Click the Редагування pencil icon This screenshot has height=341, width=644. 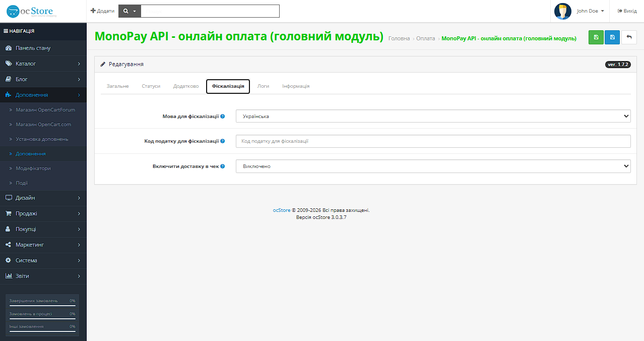click(x=103, y=64)
